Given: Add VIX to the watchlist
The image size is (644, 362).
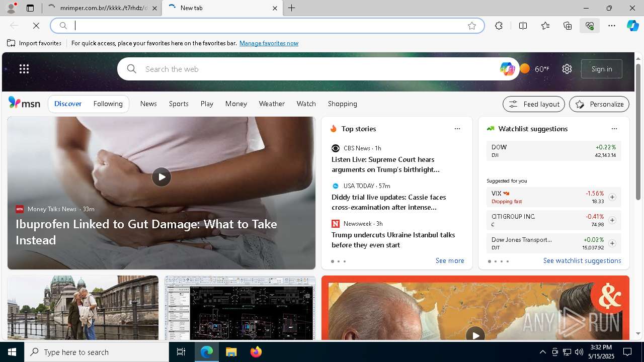Looking at the screenshot, I should [x=612, y=197].
